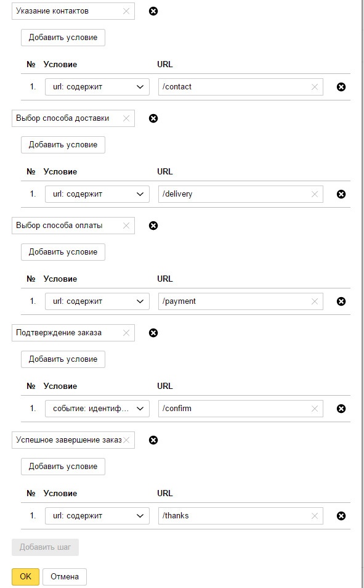Expand condition dropdown for /thanks row
The height and width of the screenshot is (588, 364).
(97, 516)
